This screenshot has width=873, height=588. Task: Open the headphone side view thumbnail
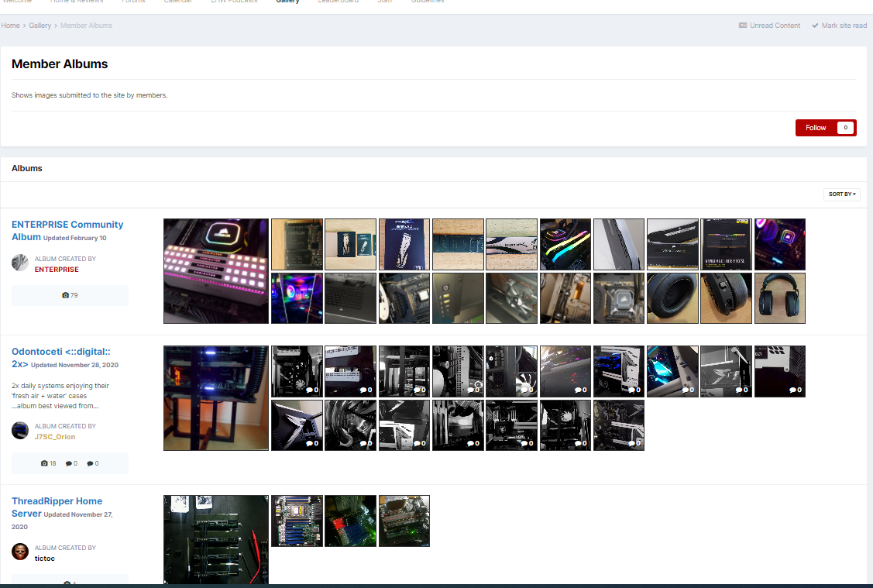click(x=726, y=298)
